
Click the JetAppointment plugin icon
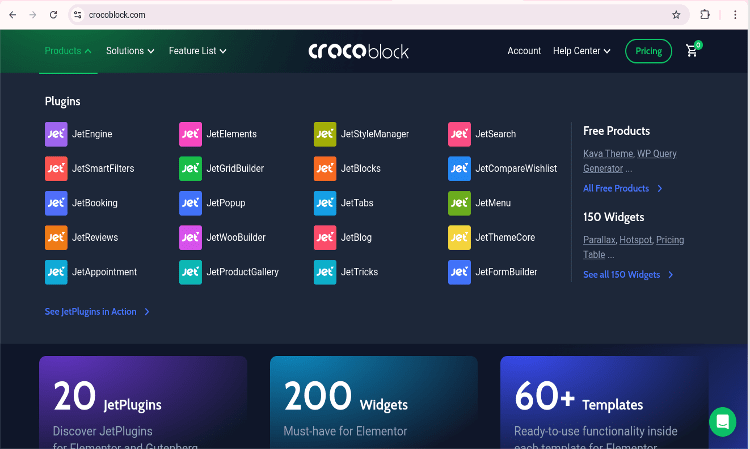point(56,272)
